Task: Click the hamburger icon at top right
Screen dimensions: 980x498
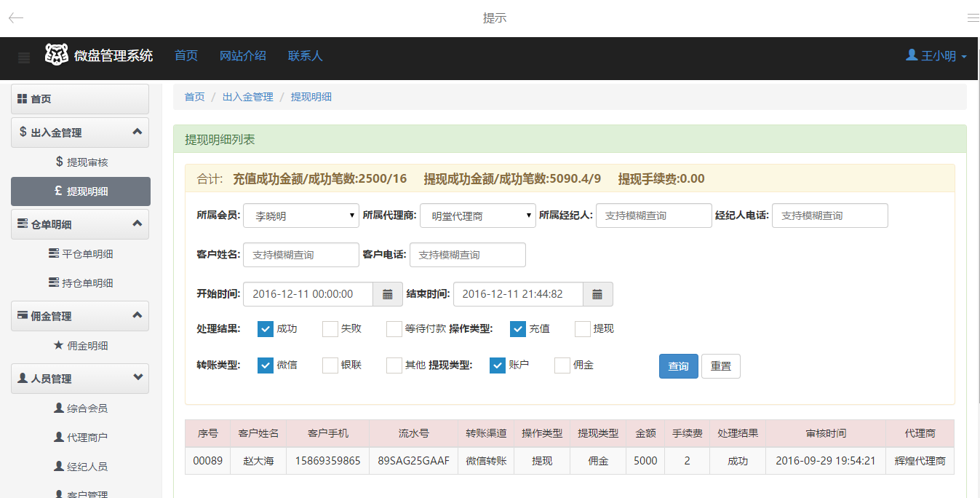Action: (x=973, y=17)
